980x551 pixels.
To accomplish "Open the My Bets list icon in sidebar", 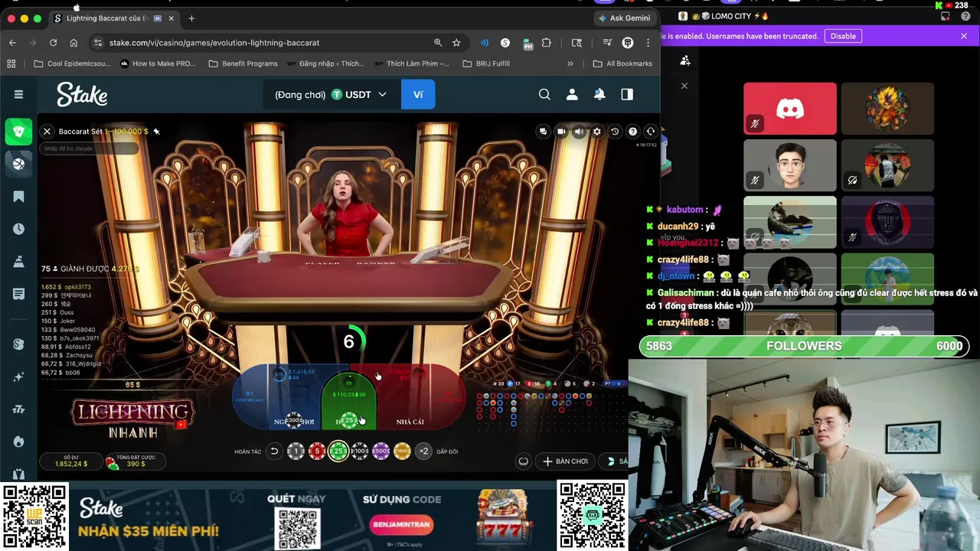I will pyautogui.click(x=18, y=294).
